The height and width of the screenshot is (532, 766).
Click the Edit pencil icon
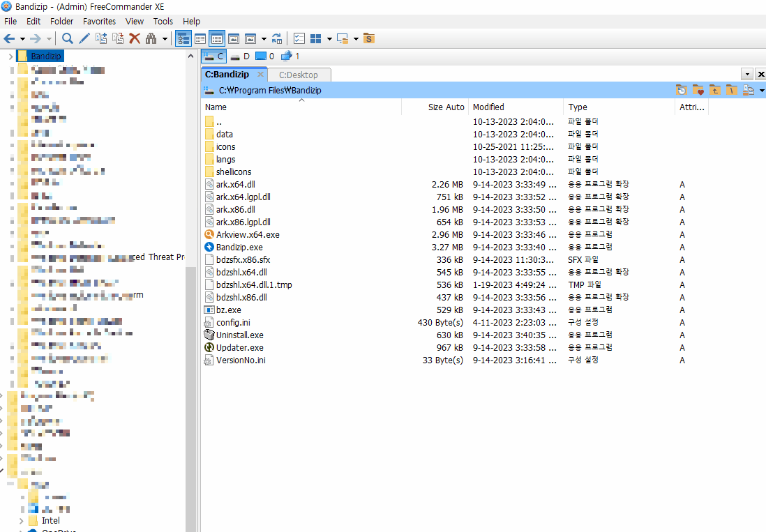pos(84,38)
